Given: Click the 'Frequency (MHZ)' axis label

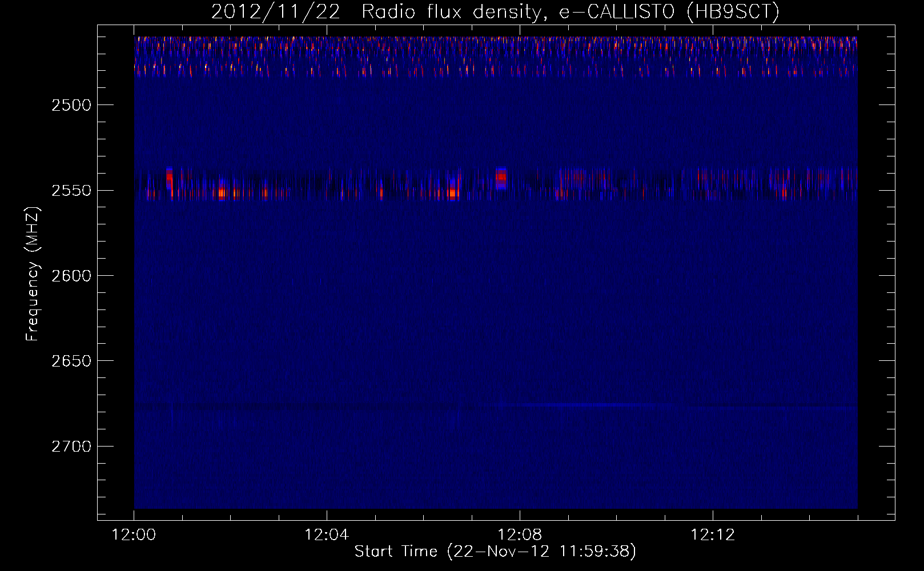Looking at the screenshot, I should [x=33, y=275].
